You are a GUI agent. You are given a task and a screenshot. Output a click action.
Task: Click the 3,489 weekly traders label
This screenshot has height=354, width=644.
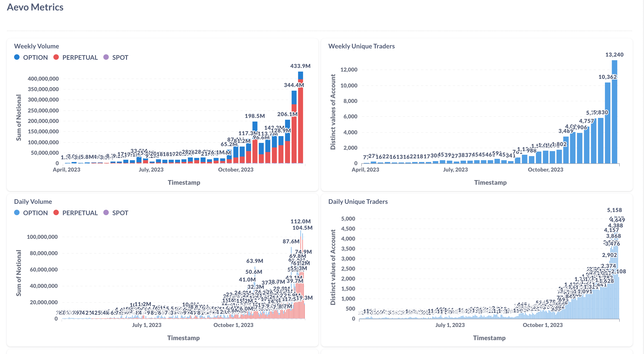coord(566,131)
